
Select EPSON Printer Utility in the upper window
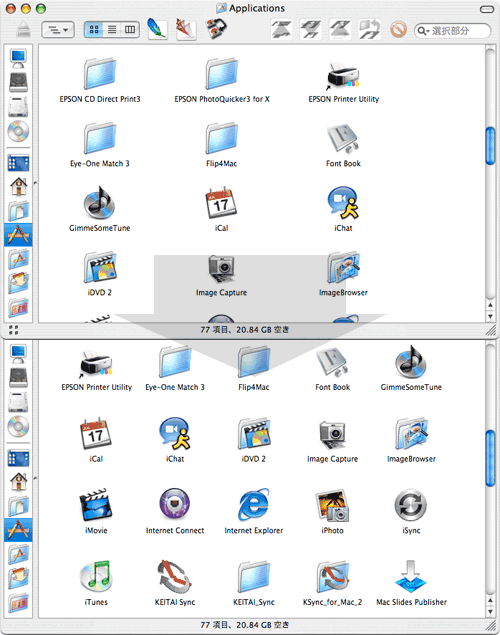[x=343, y=75]
